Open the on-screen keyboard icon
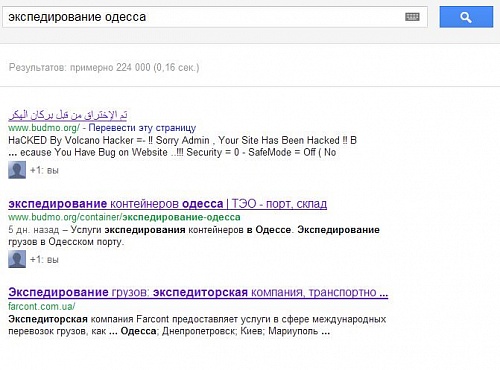 pos(412,17)
